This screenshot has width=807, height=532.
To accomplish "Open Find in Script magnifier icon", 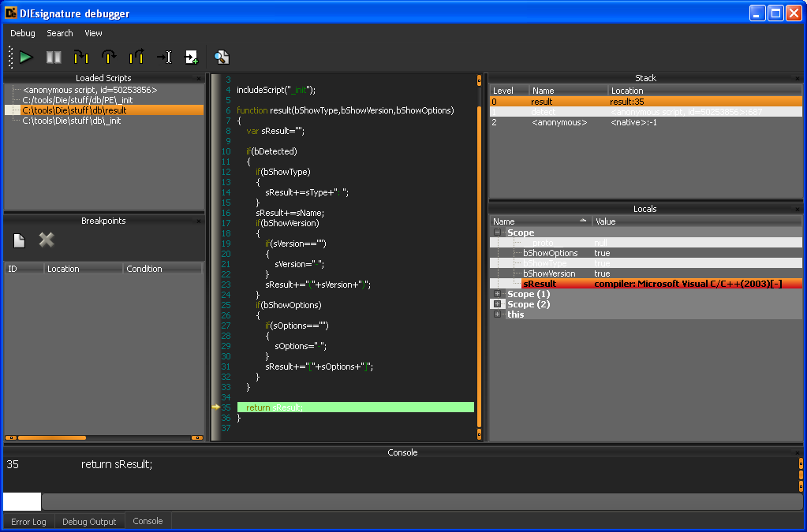I will [222, 57].
